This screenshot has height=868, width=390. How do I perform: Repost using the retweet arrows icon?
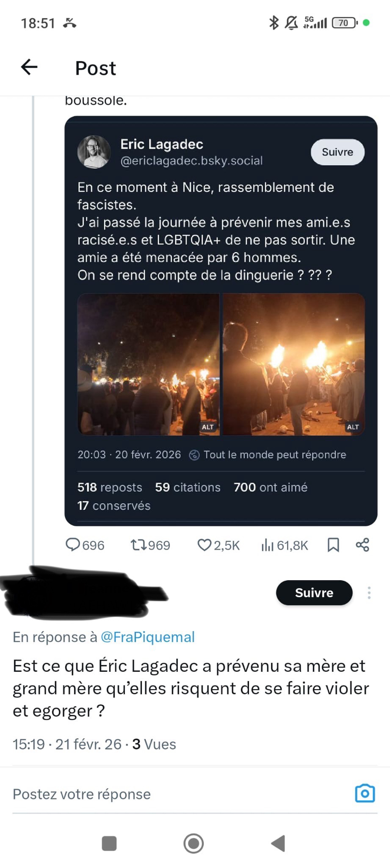[139, 545]
